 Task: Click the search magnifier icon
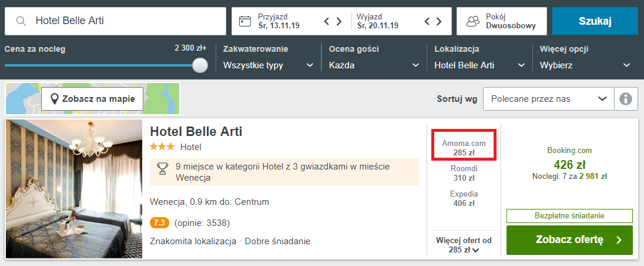[x=21, y=21]
